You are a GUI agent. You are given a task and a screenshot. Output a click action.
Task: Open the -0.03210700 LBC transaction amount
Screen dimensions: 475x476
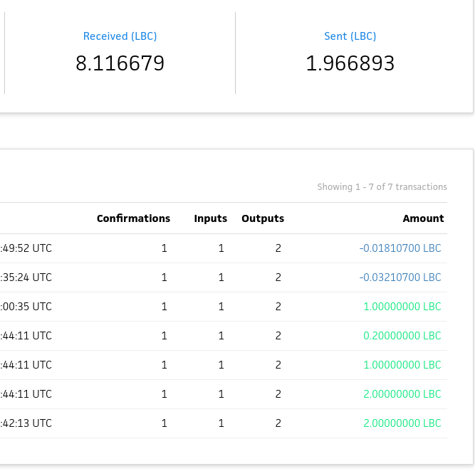click(400, 277)
